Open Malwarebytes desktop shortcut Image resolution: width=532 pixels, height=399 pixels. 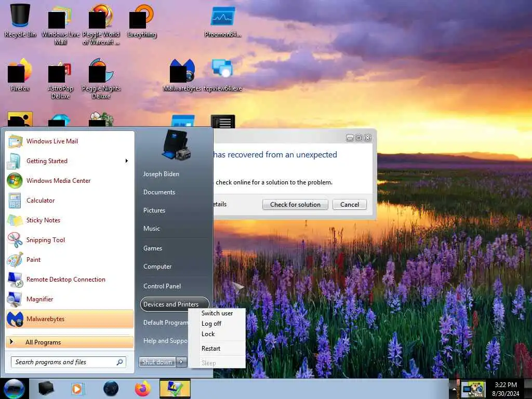point(182,75)
